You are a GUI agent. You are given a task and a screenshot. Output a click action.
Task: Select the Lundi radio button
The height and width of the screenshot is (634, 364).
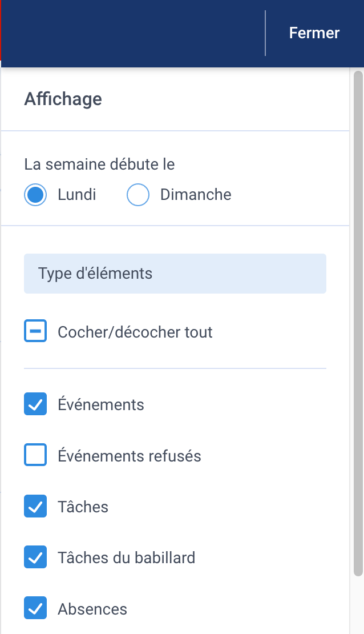35,195
